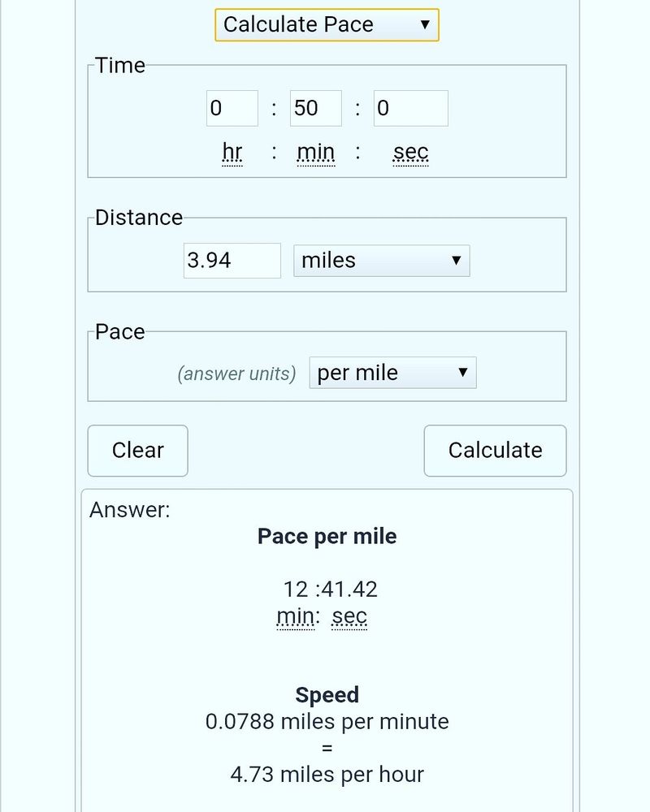This screenshot has height=812, width=650.
Task: Click the min label under pace answer
Action: click(x=296, y=617)
